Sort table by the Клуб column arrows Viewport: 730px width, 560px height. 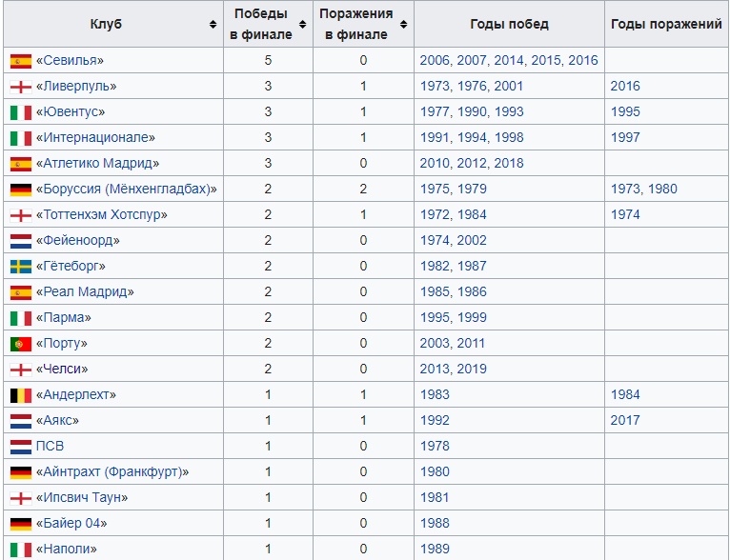point(213,24)
